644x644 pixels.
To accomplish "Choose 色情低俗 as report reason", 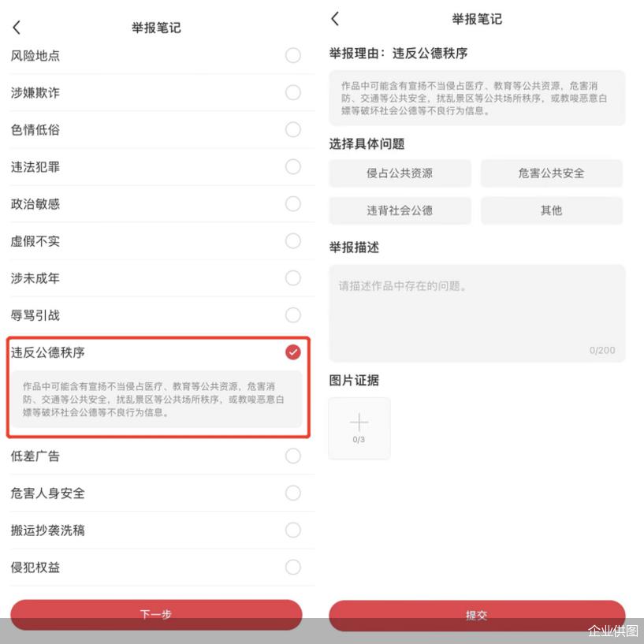I will click(293, 129).
